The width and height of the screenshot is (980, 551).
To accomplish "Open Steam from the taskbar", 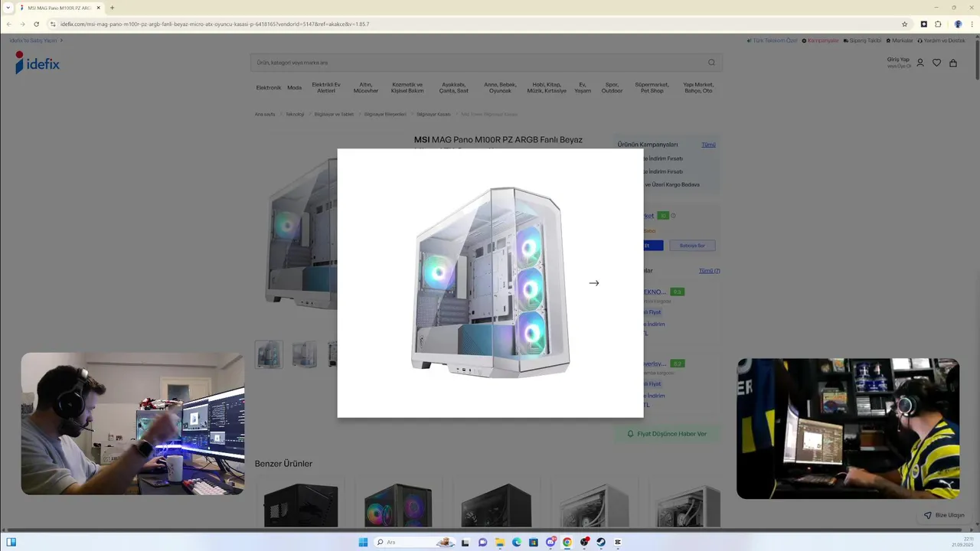I will (601, 542).
